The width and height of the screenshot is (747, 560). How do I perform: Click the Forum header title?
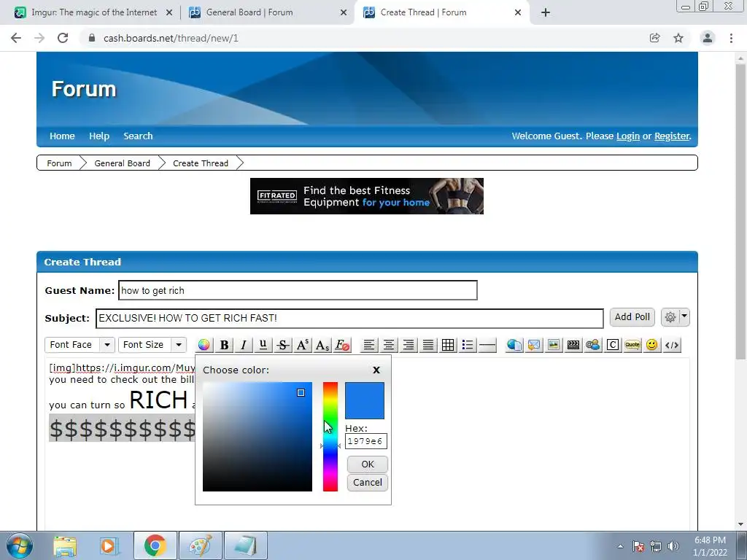pyautogui.click(x=84, y=89)
